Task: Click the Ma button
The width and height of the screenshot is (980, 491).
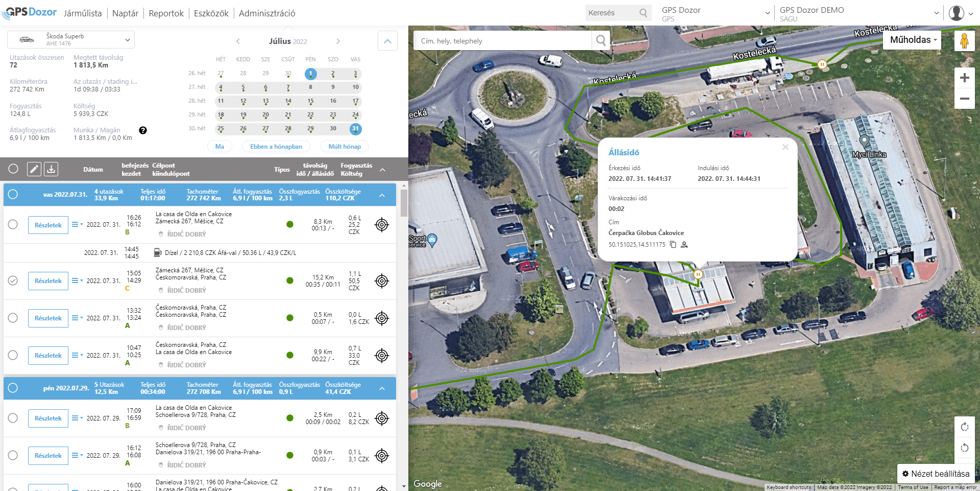Action: tap(219, 147)
